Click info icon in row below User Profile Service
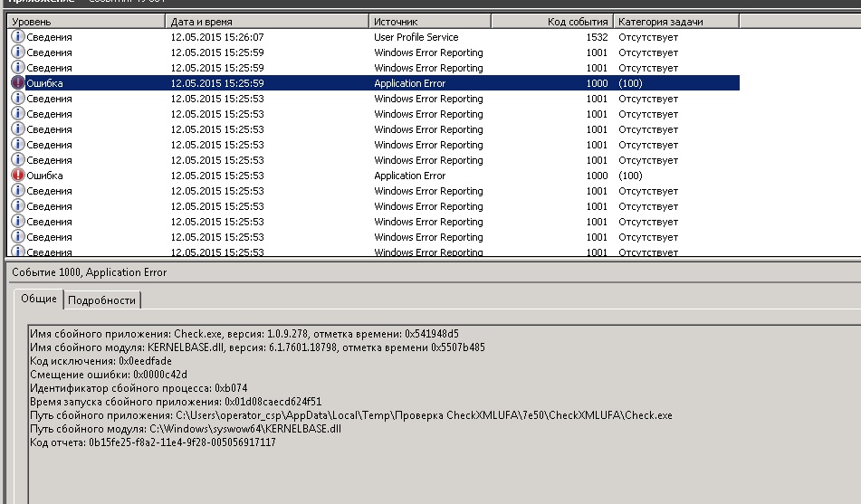Screen dimensions: 861x504 click(x=18, y=52)
